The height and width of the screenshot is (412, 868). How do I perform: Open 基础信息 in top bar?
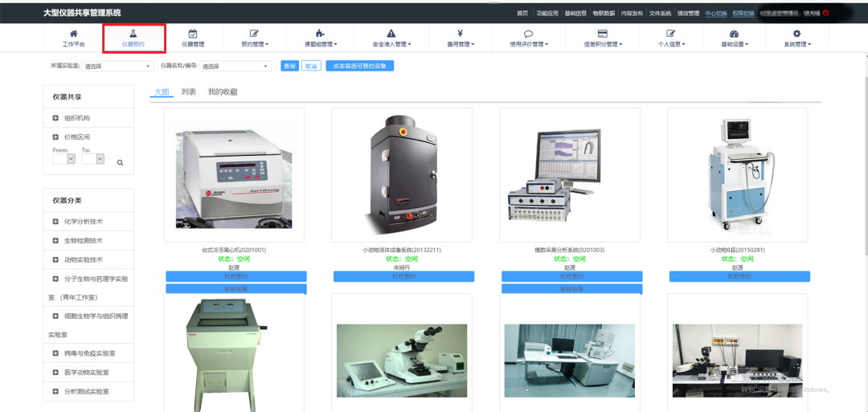575,14
